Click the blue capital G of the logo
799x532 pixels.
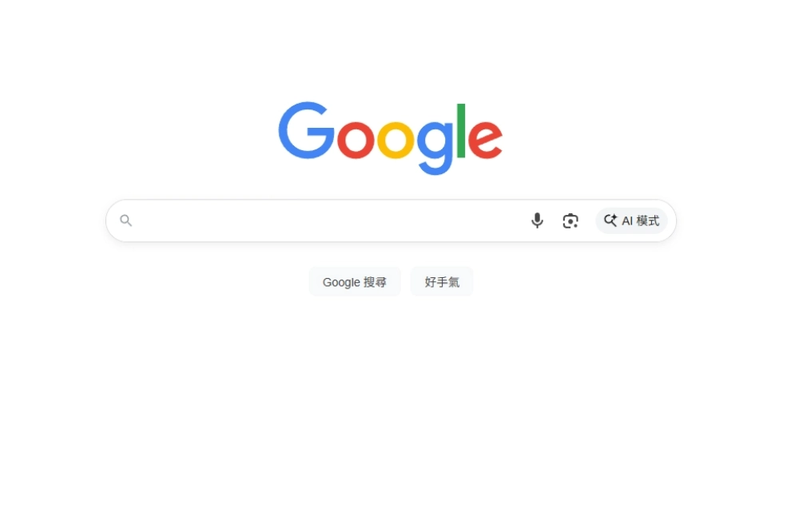point(306,130)
